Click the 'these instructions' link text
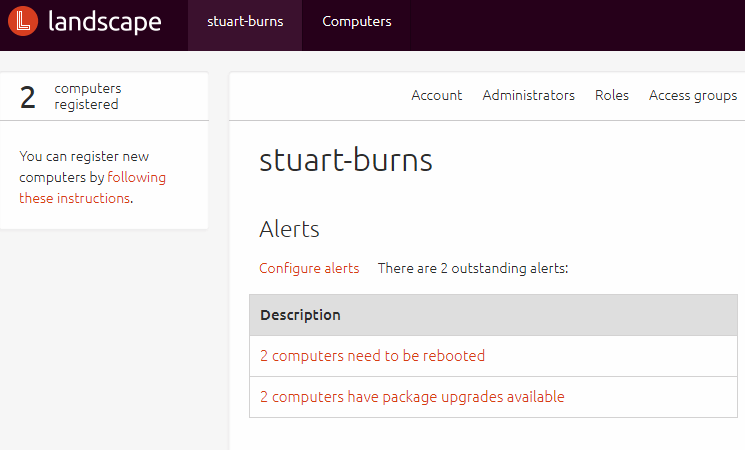This screenshot has height=450, width=745. click(x=74, y=198)
